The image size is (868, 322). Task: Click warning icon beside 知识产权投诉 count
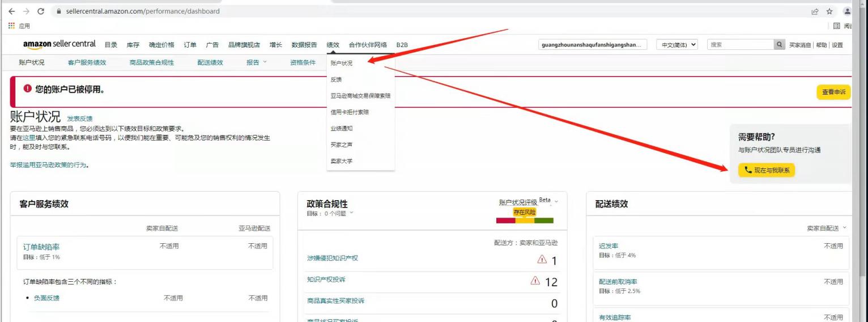point(535,280)
